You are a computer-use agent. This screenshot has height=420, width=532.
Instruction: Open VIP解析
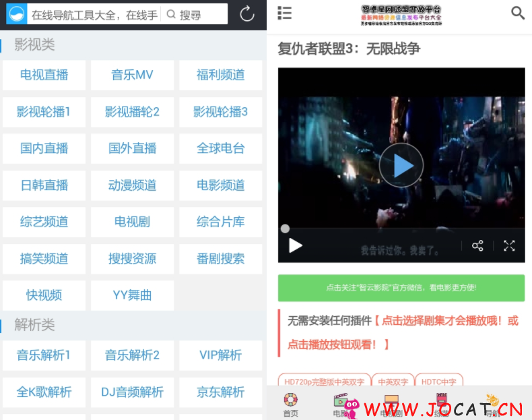tap(220, 355)
